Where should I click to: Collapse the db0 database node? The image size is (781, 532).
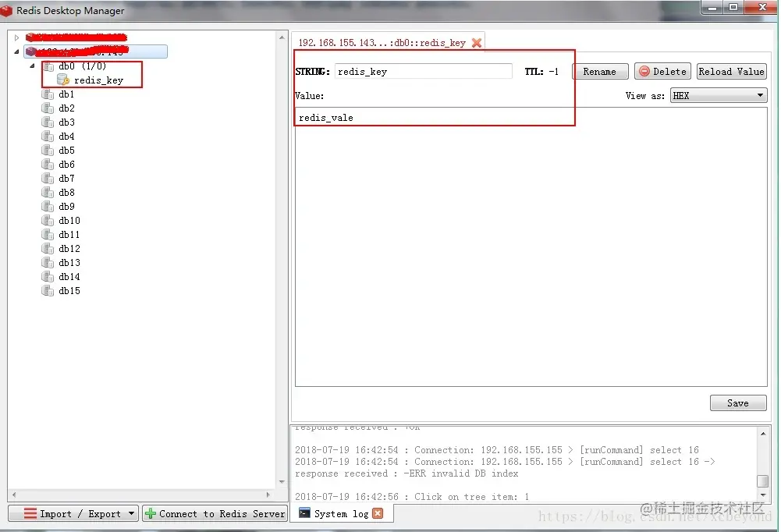coord(32,66)
